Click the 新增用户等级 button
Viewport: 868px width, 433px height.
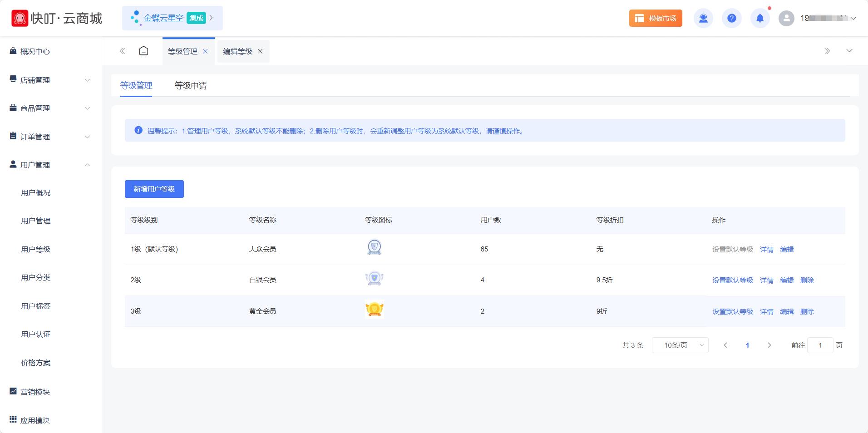click(x=154, y=189)
